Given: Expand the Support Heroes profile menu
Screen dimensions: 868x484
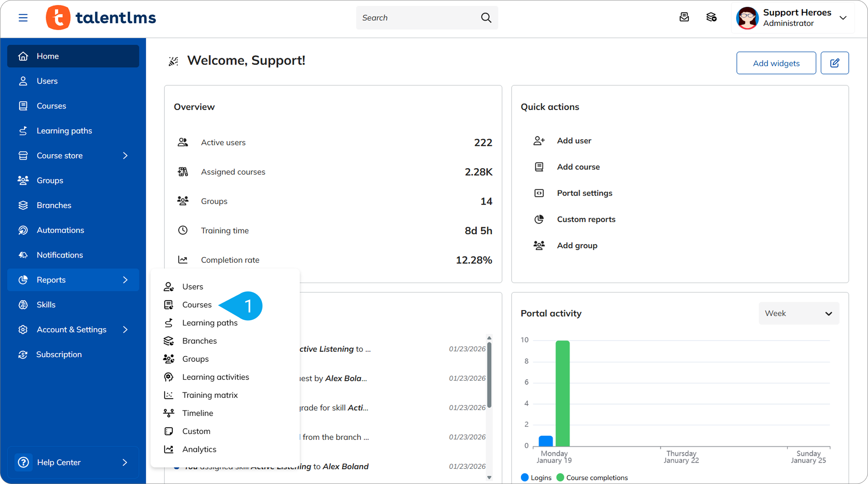Looking at the screenshot, I should [843, 18].
